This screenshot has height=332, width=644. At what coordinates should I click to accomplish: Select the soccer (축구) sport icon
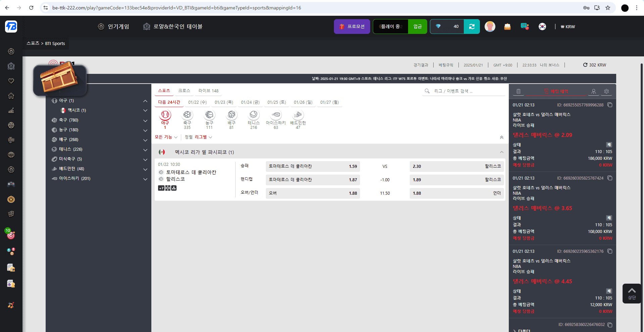tap(187, 115)
